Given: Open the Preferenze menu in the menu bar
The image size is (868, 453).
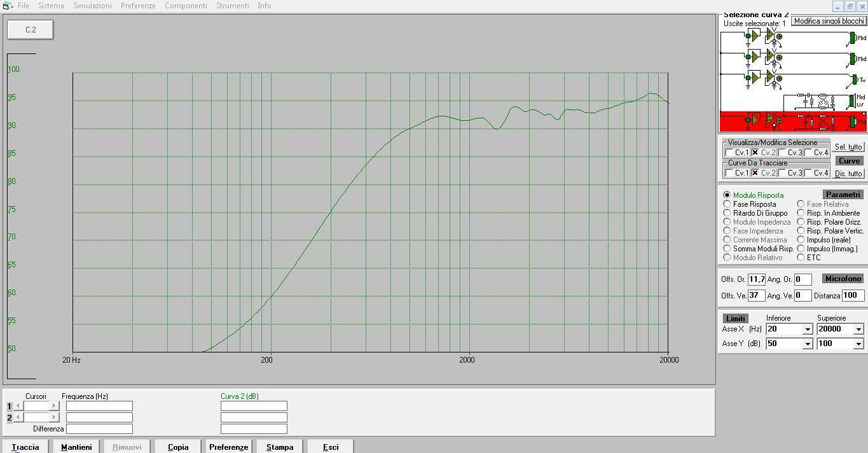Looking at the screenshot, I should click(138, 6).
